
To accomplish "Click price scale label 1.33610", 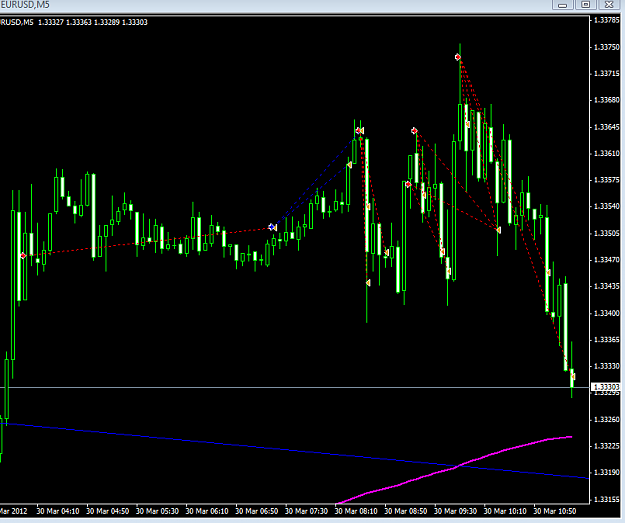I will pyautogui.click(x=607, y=153).
